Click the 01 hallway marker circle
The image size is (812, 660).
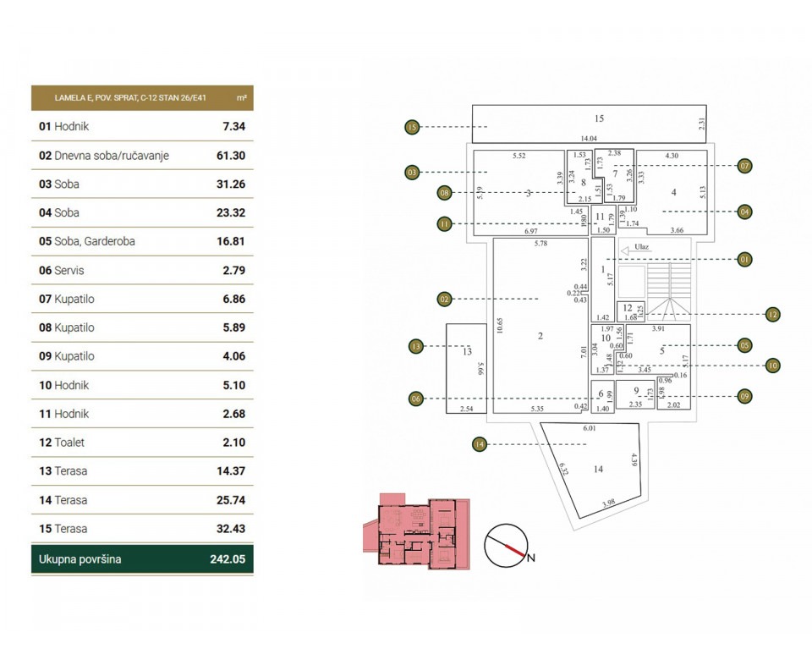(744, 259)
